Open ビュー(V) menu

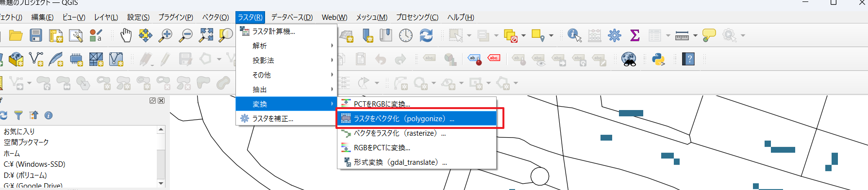74,17
